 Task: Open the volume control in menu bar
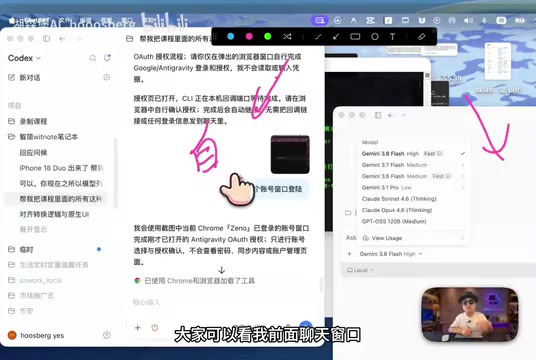click(x=468, y=21)
